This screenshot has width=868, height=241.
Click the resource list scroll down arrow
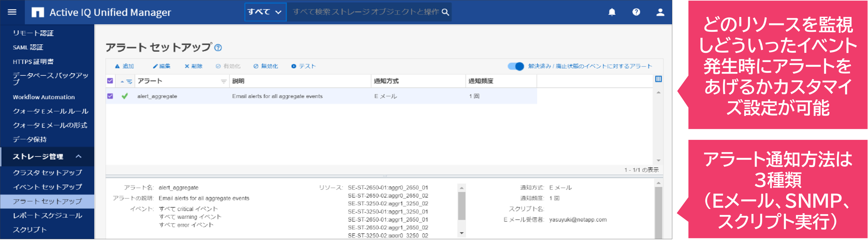coord(461,233)
